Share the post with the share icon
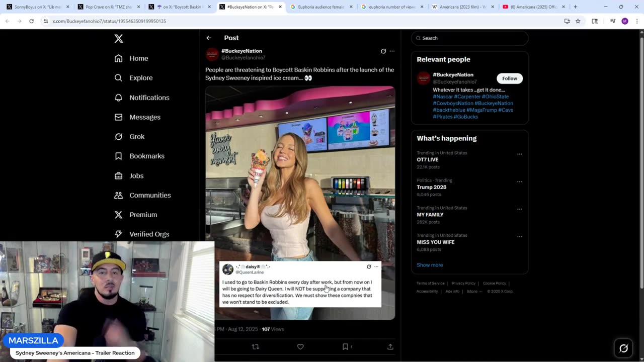The width and height of the screenshot is (644, 362). click(390, 347)
